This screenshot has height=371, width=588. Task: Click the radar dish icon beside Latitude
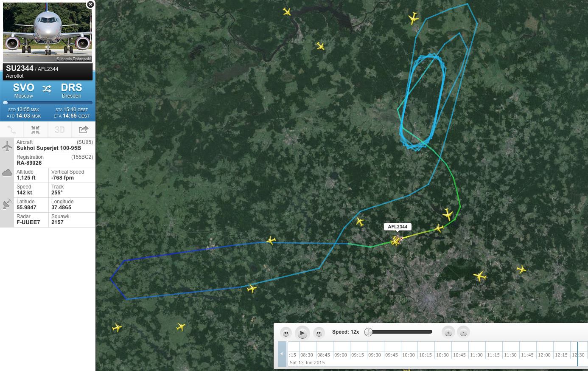coord(7,204)
